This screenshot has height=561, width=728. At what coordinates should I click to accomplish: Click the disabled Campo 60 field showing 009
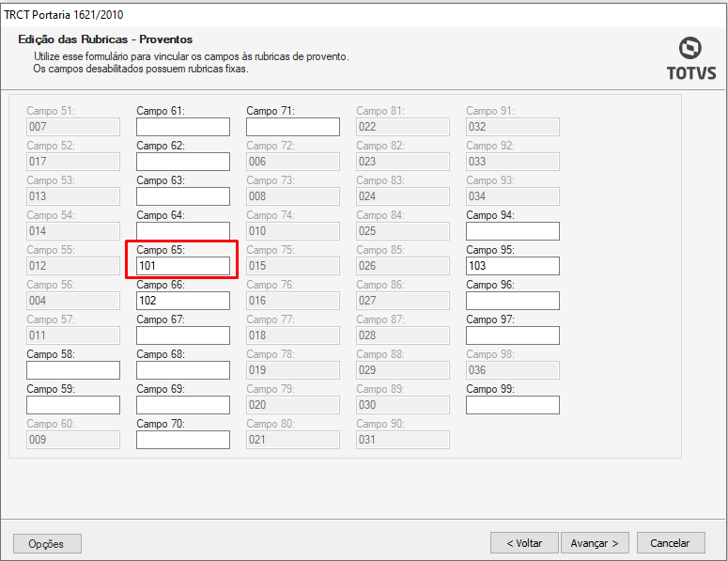point(73,441)
